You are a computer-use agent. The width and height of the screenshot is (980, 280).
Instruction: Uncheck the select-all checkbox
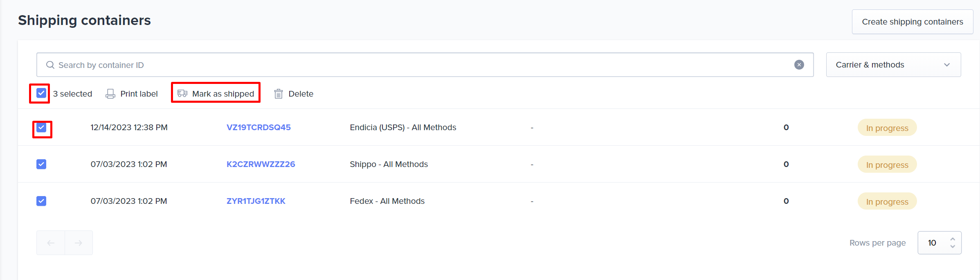click(x=41, y=93)
